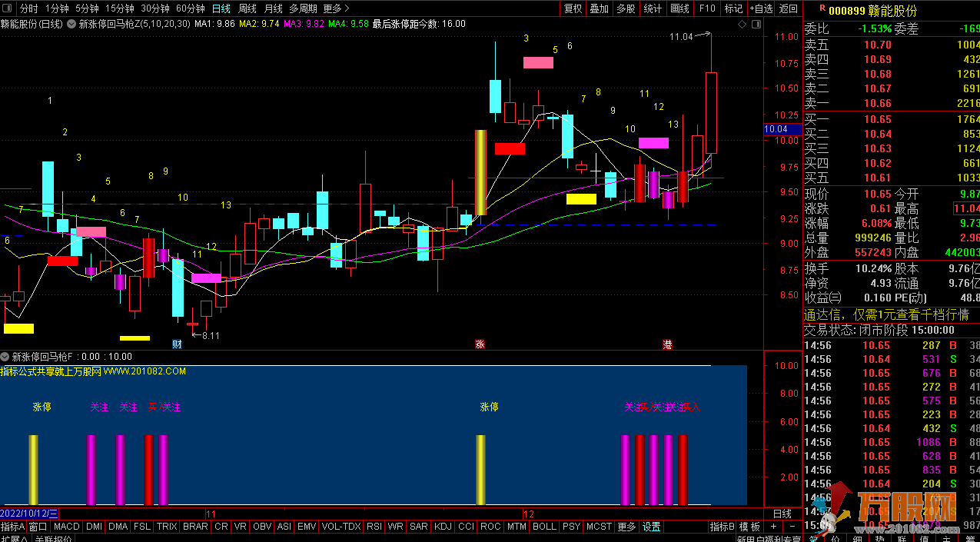Switch to BRAR indicator
This screenshot has width=980, height=542.
click(195, 527)
